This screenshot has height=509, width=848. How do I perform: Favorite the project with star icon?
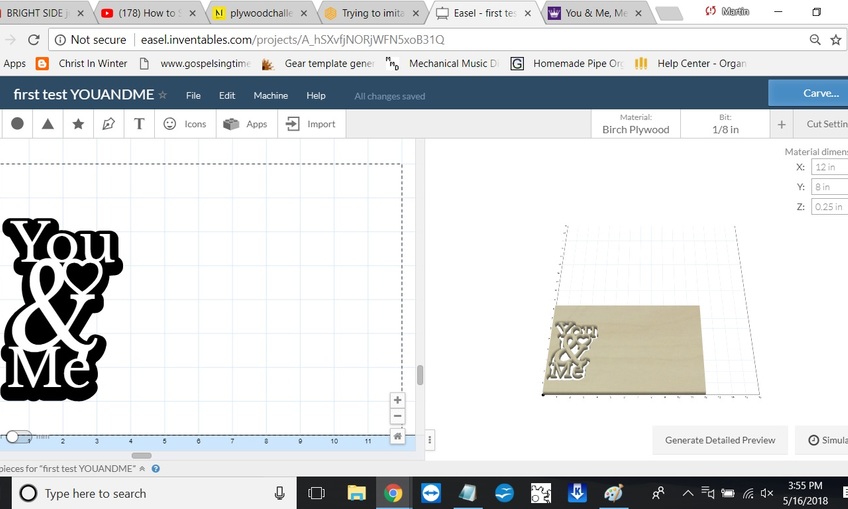tap(163, 95)
